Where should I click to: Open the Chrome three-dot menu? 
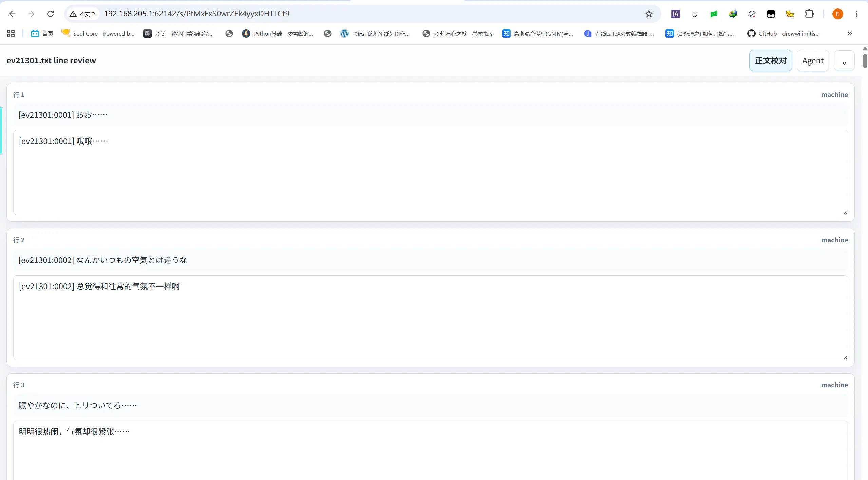tap(856, 14)
